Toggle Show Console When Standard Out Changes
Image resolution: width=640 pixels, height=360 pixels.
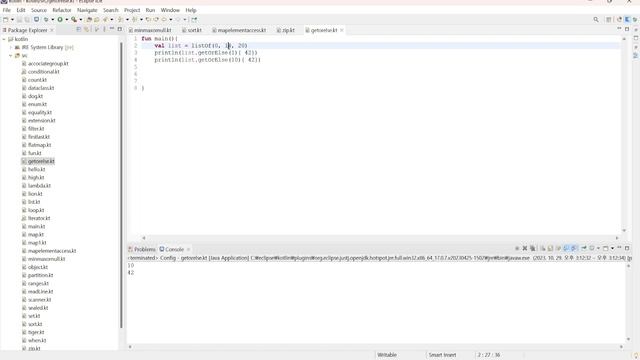(x=566, y=248)
